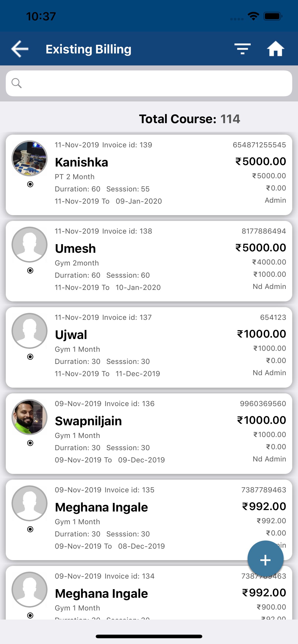This screenshot has height=644, width=298.
Task: Tap the search magnifier icon
Action: pos(17,83)
